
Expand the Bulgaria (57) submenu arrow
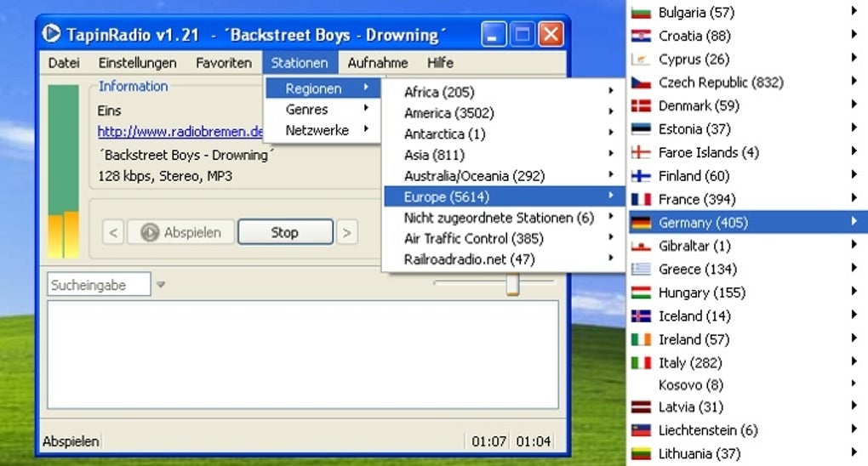854,11
